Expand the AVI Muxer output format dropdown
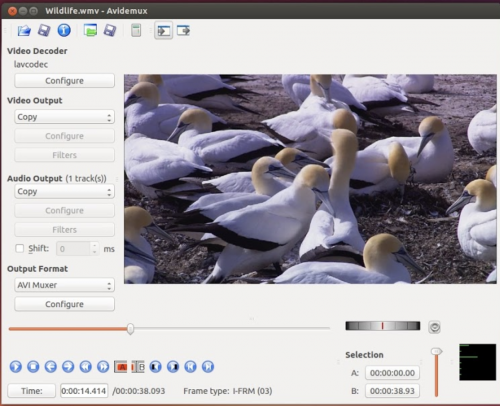The width and height of the screenshot is (500, 406). point(64,285)
